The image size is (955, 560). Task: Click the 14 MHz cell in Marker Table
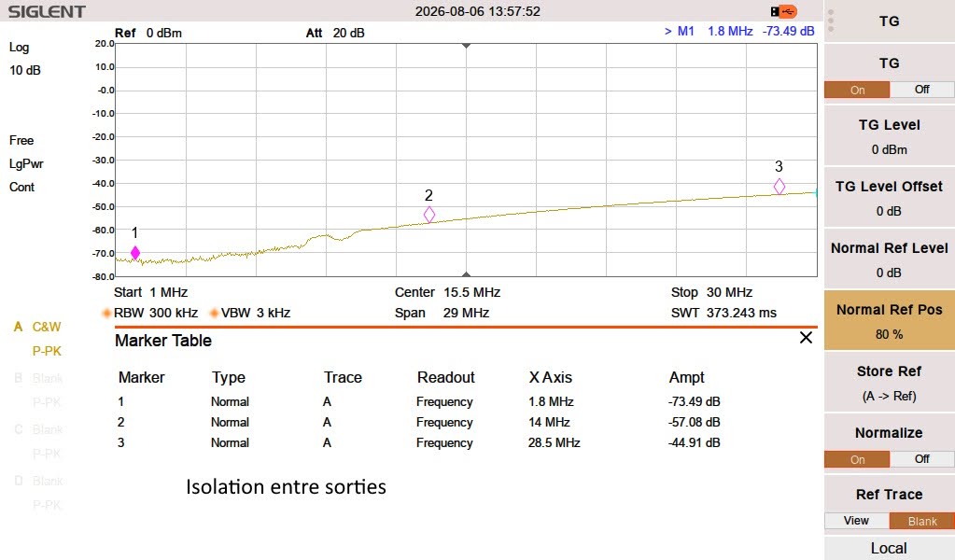pos(549,422)
